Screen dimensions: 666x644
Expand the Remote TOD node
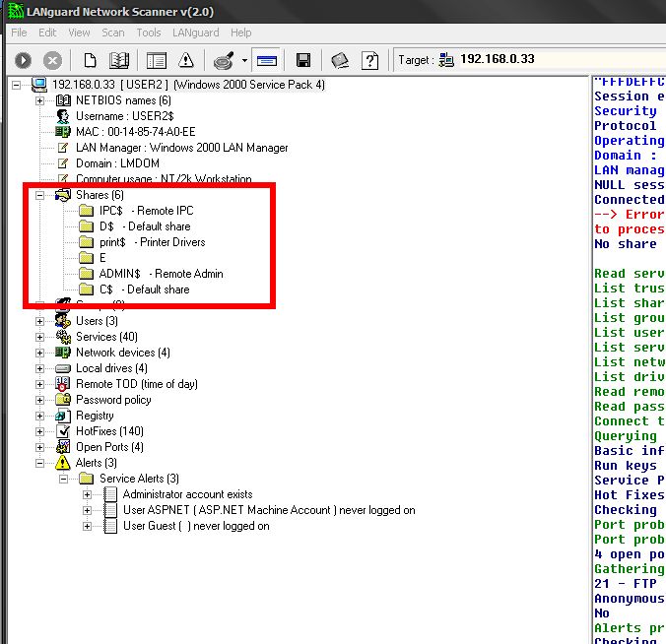tap(40, 384)
